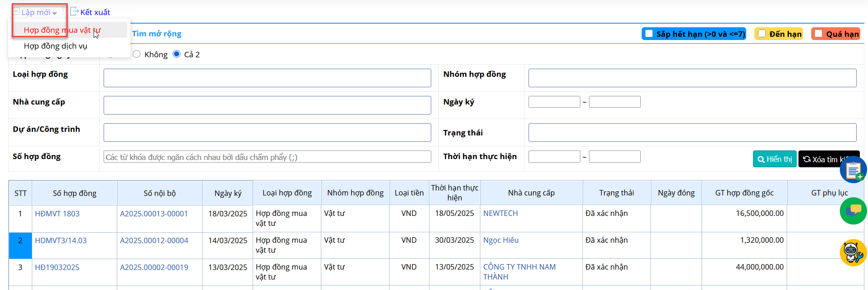Click the Thời hạn thực hiện start date field
868x290 pixels.
[554, 156]
